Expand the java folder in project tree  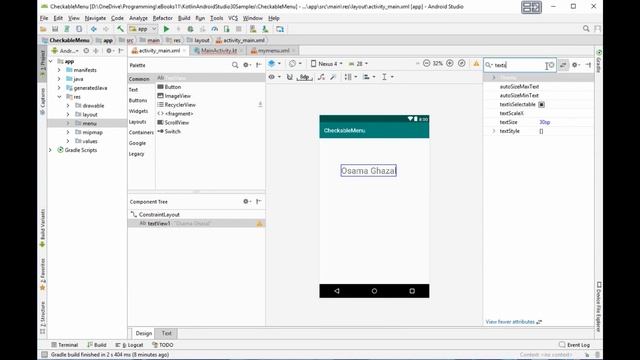tap(59, 79)
